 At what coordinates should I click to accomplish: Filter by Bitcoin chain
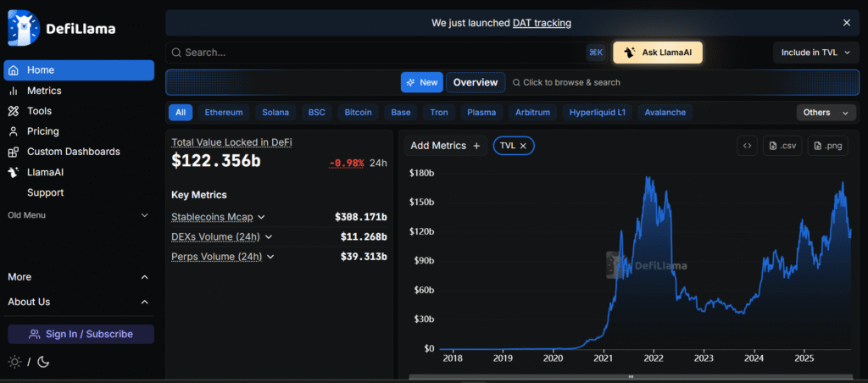point(359,113)
